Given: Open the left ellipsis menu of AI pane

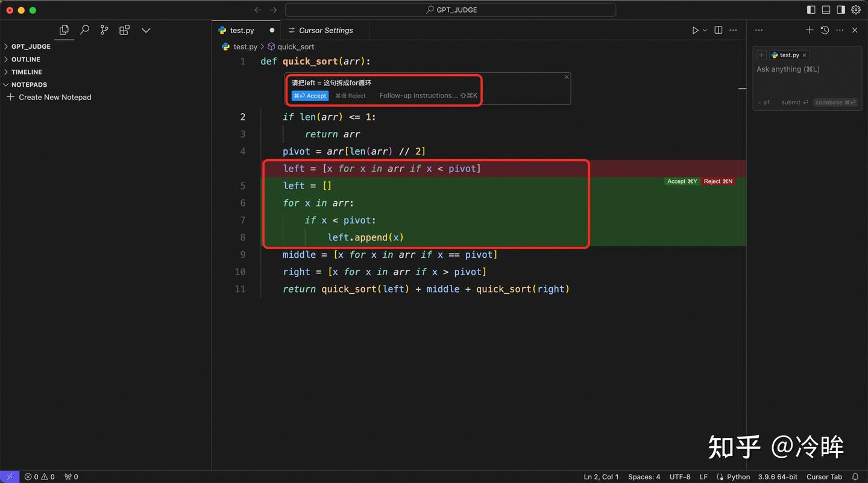Looking at the screenshot, I should pos(759,30).
